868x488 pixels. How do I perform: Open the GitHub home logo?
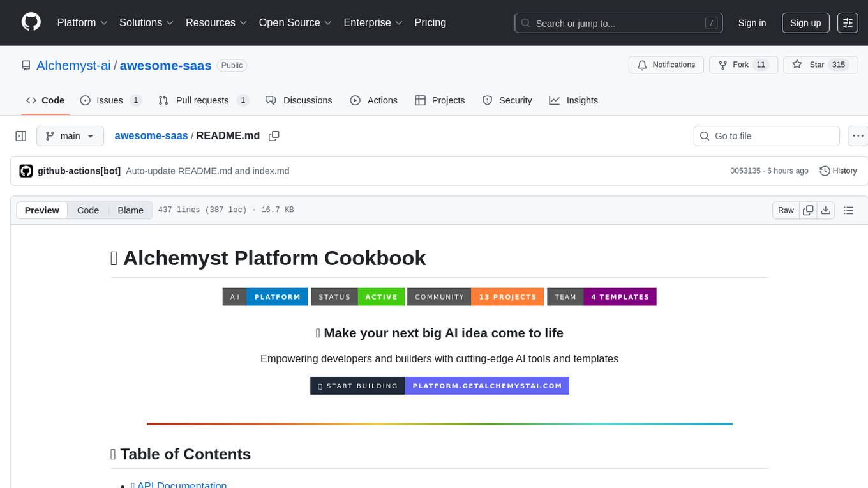pos(31,22)
